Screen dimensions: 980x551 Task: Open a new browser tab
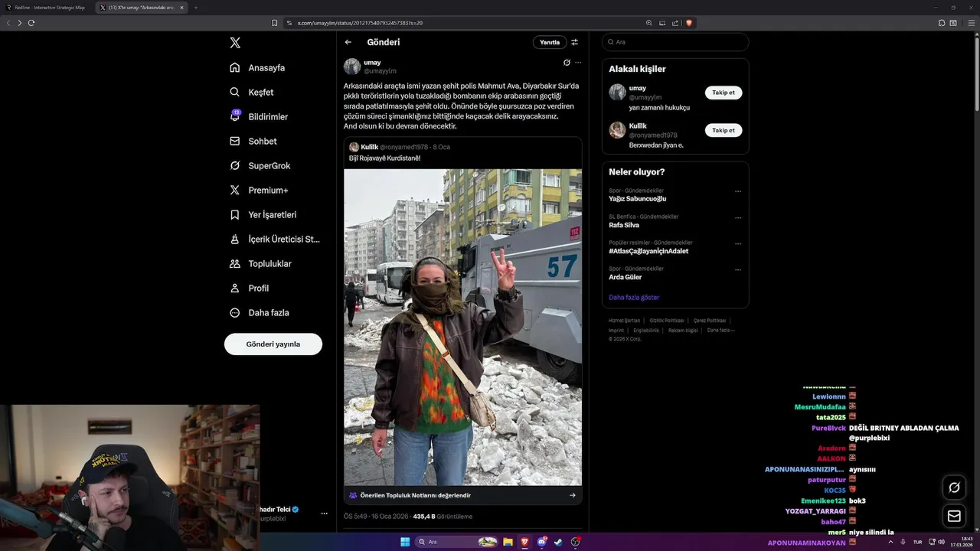195,8
